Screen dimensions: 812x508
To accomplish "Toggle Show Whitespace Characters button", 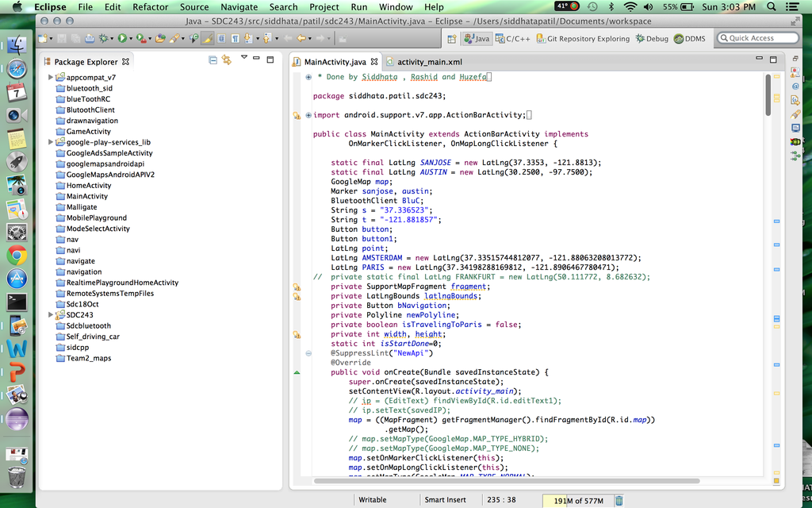I will coord(235,38).
